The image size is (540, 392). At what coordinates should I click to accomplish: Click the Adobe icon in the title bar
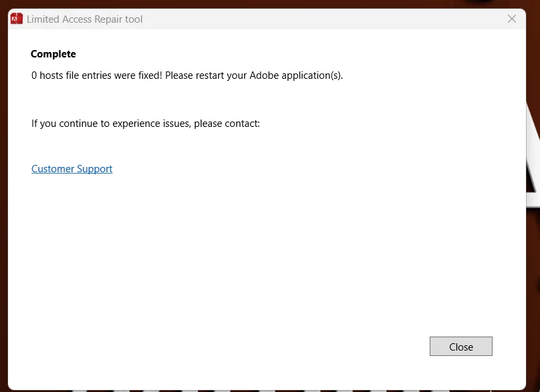pos(17,19)
